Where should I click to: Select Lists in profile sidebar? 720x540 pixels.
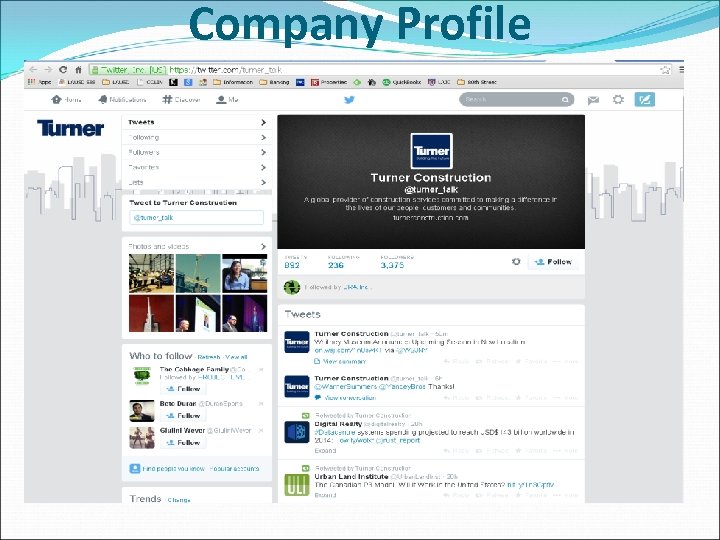click(197, 182)
